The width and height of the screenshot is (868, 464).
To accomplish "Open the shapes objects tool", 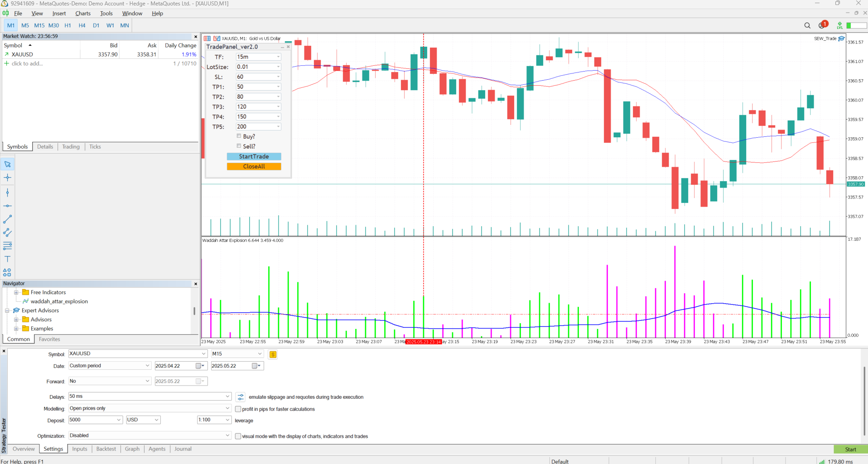I will point(7,272).
